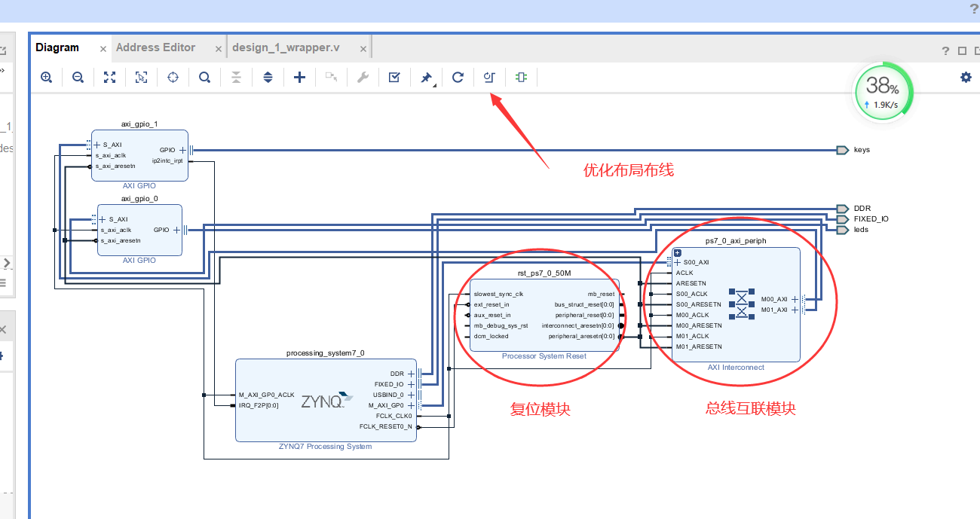Click the ARESETN pin on AXI Interconnect

pos(691,283)
